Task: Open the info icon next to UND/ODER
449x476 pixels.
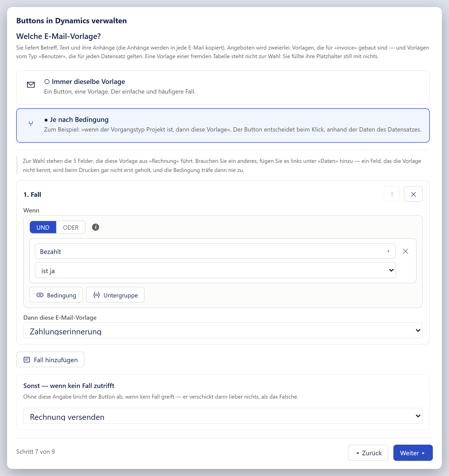Action: click(95, 227)
